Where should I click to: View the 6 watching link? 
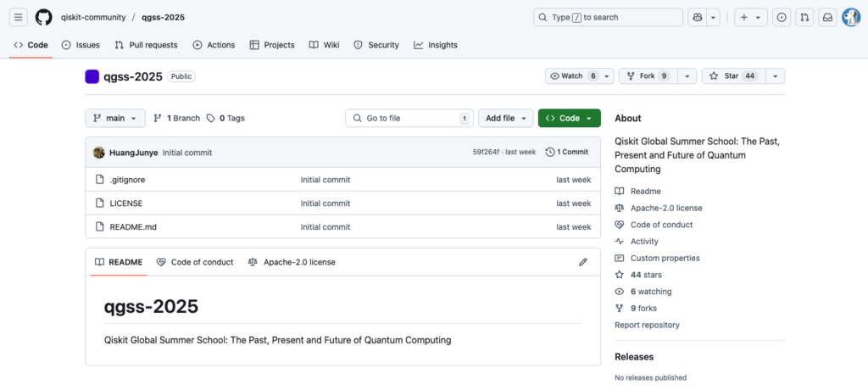pos(643,292)
